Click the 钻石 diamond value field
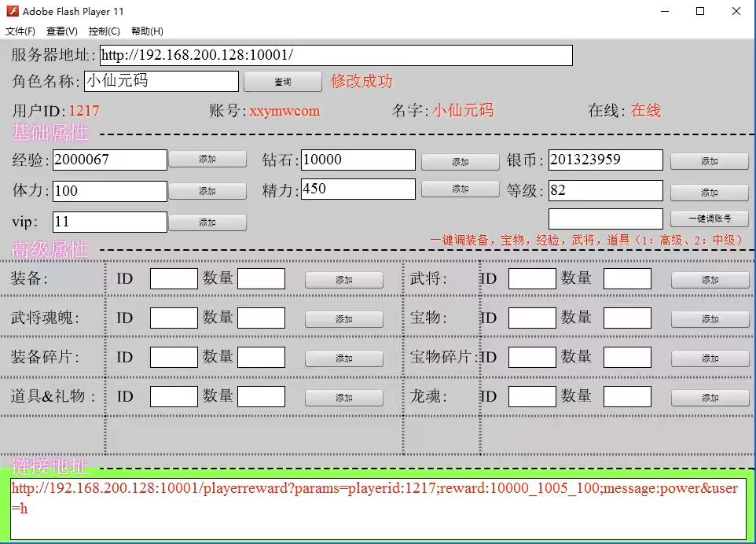This screenshot has height=544, width=756. pos(358,160)
